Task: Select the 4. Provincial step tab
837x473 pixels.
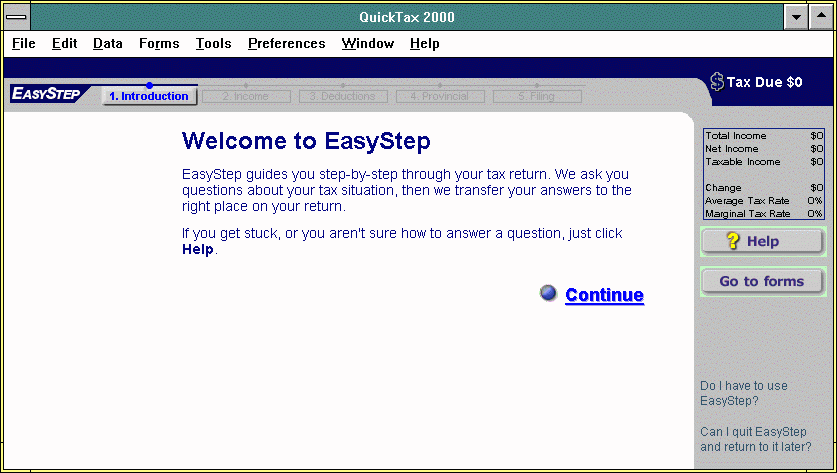Action: pyautogui.click(x=440, y=96)
